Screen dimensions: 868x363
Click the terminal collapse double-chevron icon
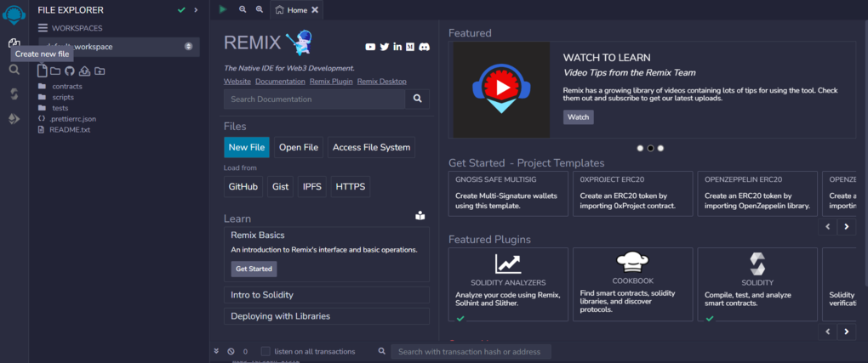click(x=216, y=351)
